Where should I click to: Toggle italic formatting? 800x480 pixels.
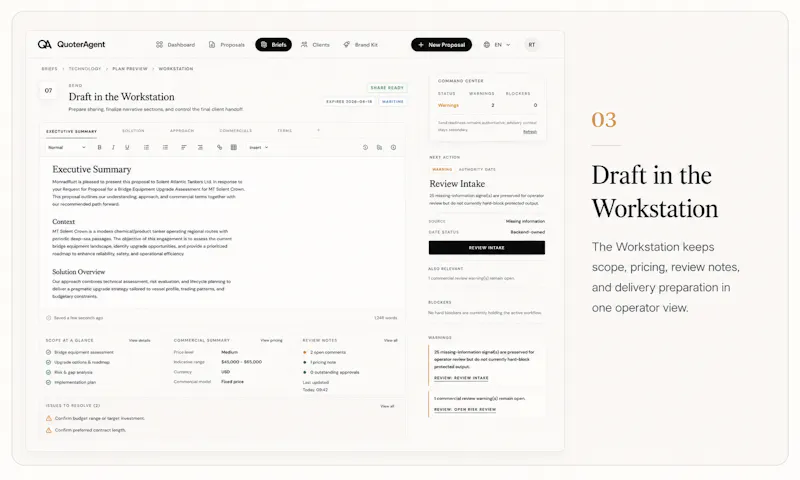(x=113, y=147)
